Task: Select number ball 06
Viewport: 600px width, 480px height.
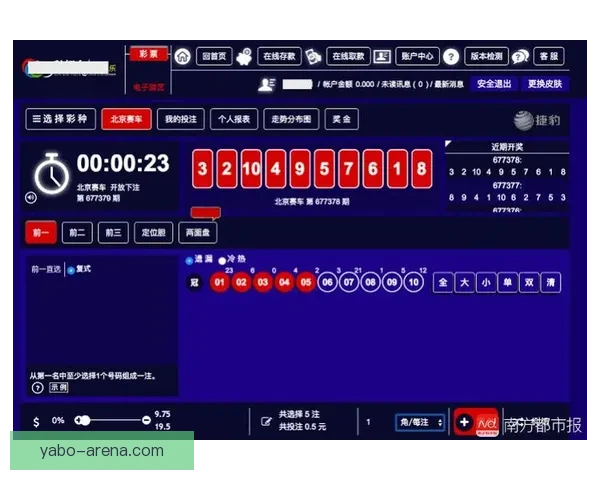Action: [327, 282]
